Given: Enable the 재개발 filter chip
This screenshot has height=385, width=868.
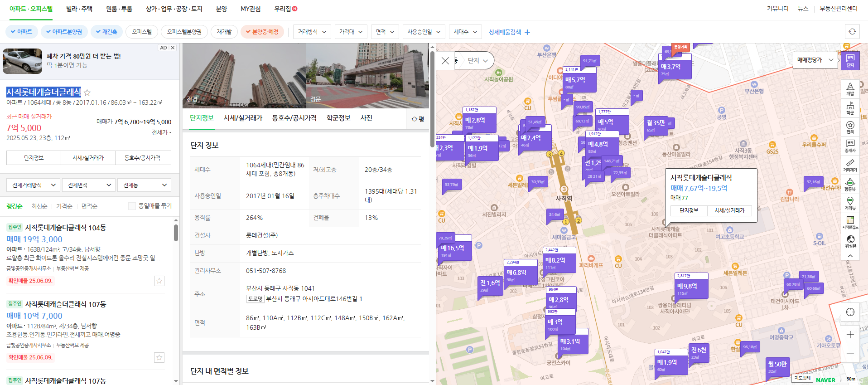Looking at the screenshot, I should click(x=224, y=32).
